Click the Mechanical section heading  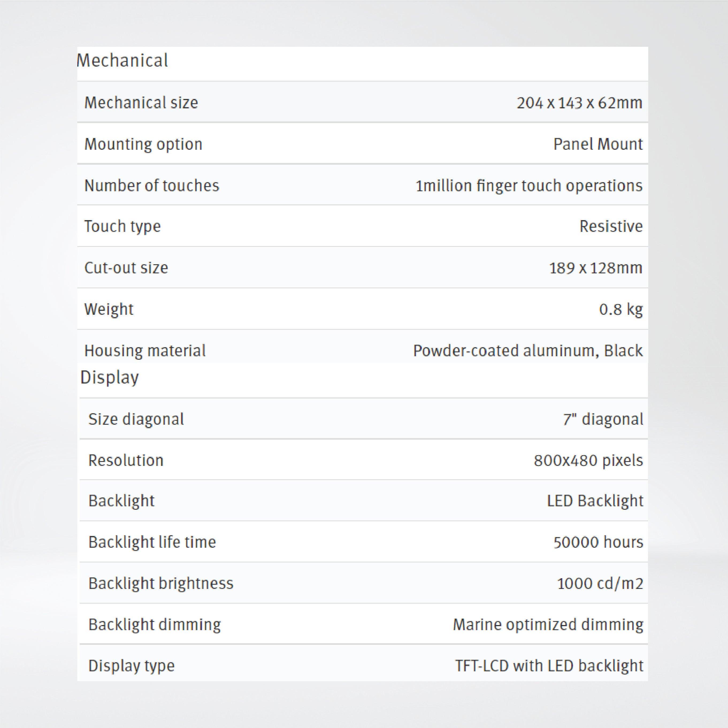[122, 60]
